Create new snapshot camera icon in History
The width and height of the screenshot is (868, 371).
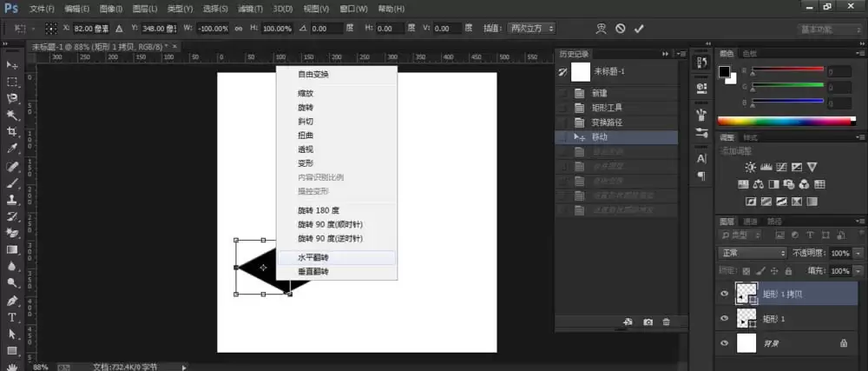pyautogui.click(x=648, y=321)
